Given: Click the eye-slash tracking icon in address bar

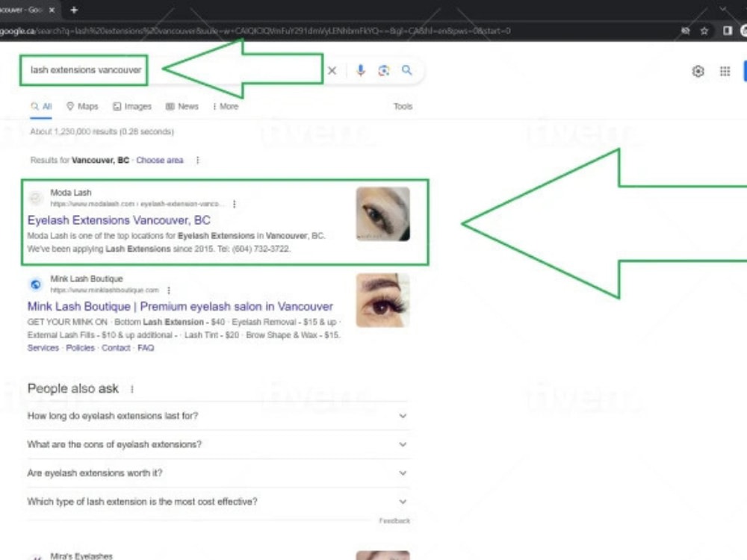Looking at the screenshot, I should coord(686,31).
